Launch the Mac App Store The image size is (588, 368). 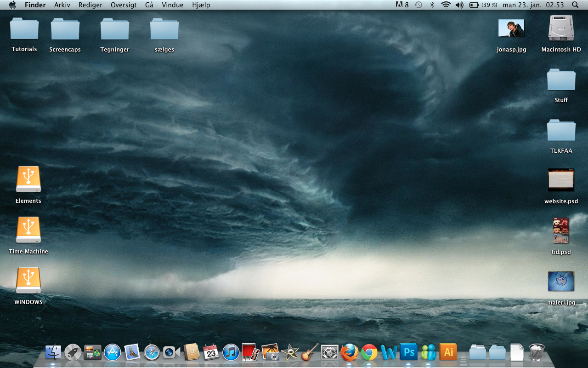pos(112,352)
